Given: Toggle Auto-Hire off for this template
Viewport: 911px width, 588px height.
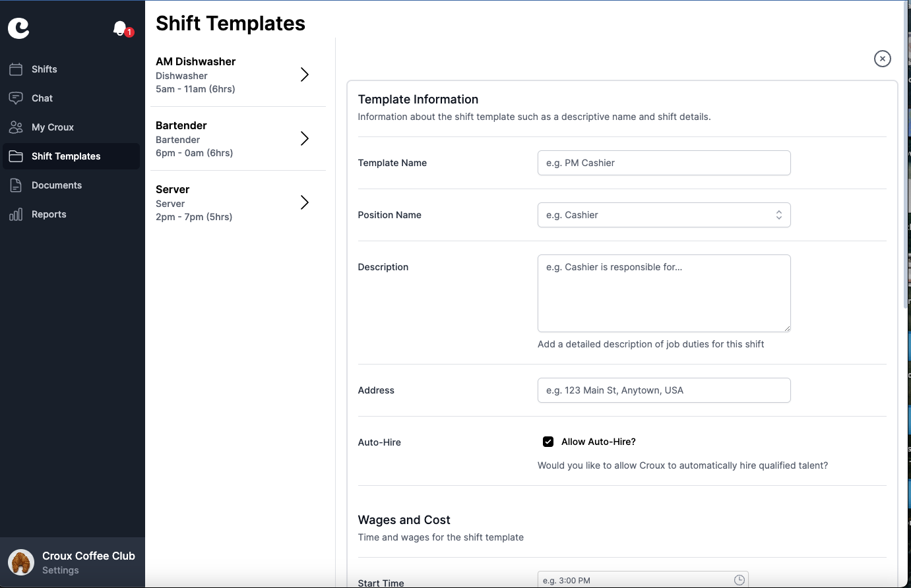Looking at the screenshot, I should [548, 441].
